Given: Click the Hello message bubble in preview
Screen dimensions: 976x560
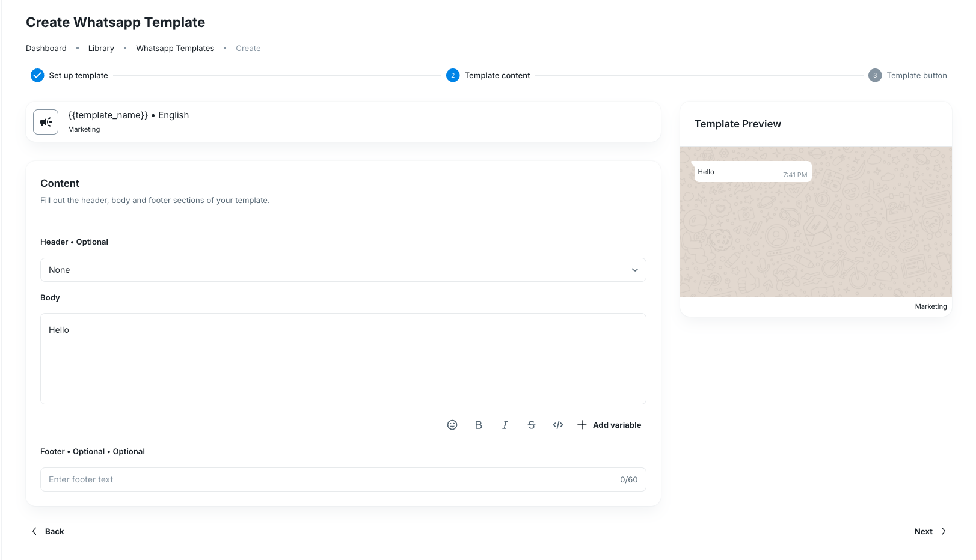Looking at the screenshot, I should click(x=752, y=172).
